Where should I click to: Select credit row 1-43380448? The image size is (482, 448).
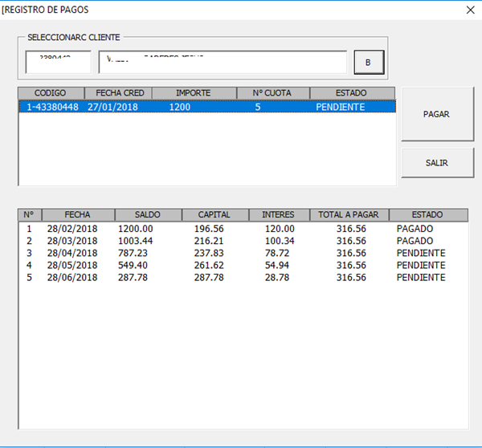[206, 107]
